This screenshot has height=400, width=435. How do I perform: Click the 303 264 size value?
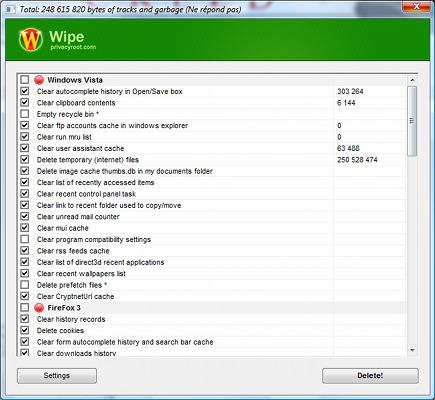tap(350, 91)
